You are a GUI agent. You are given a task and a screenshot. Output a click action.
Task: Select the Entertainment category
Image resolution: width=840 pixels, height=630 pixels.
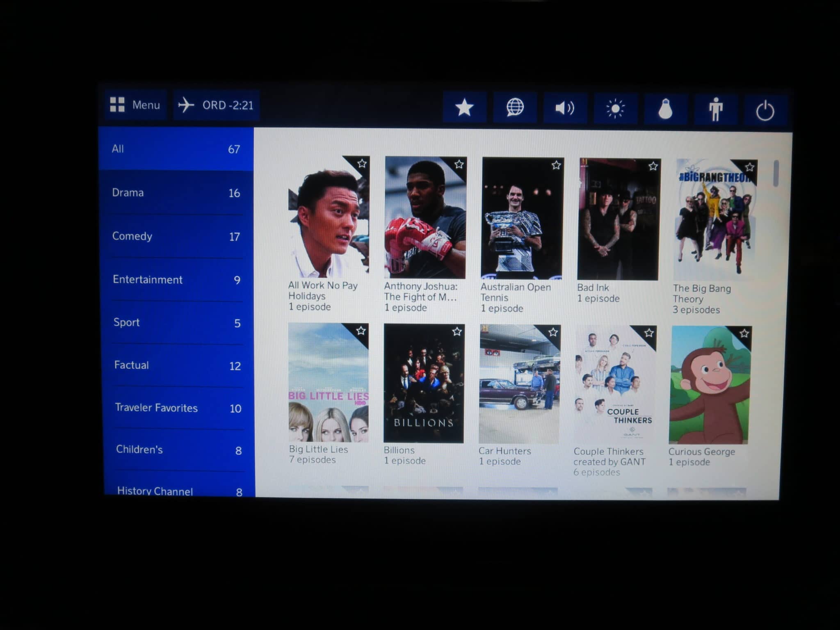(x=177, y=279)
